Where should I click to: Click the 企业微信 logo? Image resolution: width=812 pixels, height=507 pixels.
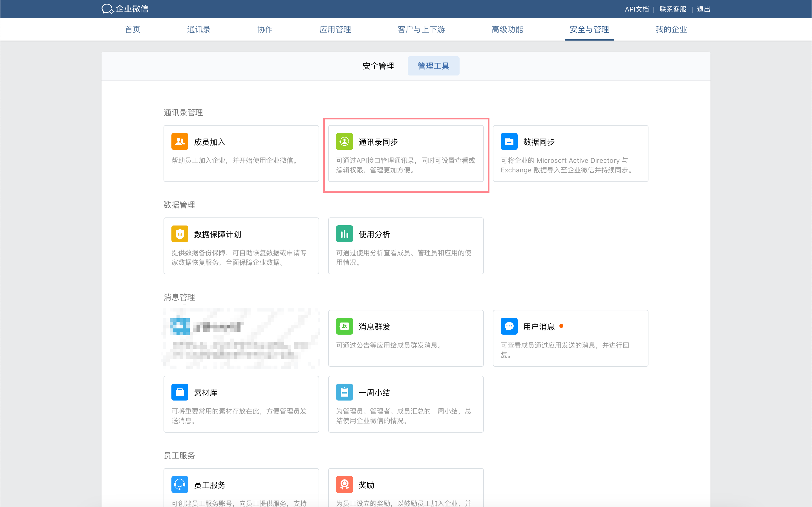pos(125,9)
